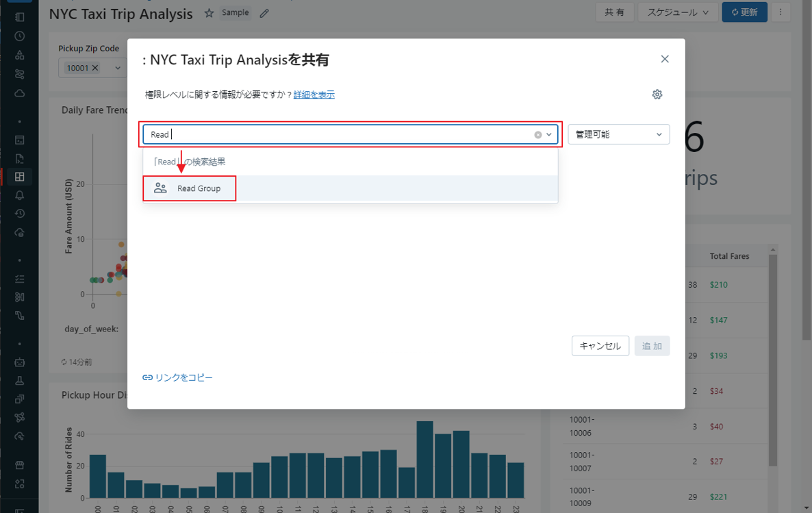This screenshot has height=513, width=812.
Task: Collapse the user search field chevron
Action: click(x=549, y=135)
